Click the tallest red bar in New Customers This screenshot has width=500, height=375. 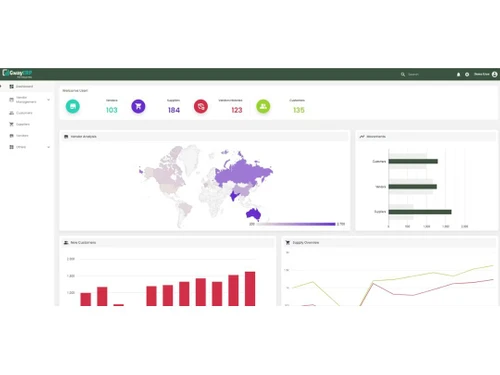tap(250, 289)
